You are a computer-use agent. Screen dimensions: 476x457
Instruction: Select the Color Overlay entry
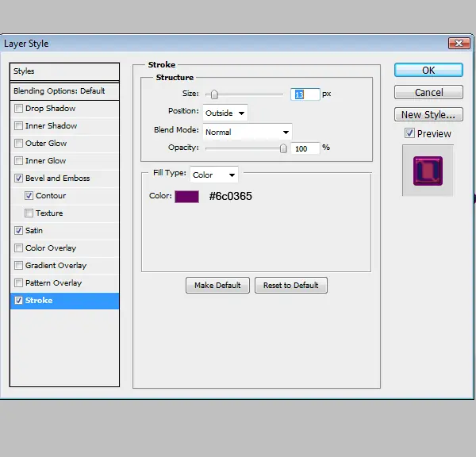click(65, 248)
